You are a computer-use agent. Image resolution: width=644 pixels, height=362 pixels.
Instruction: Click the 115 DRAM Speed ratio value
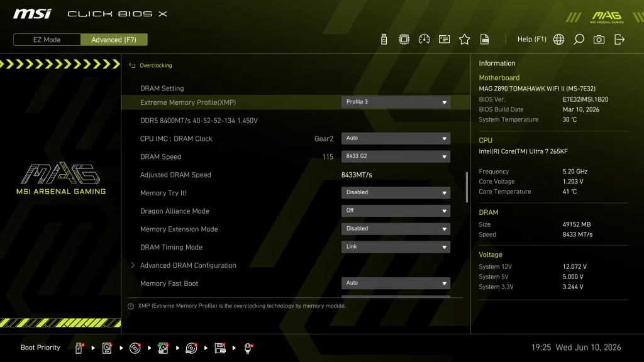[328, 156]
